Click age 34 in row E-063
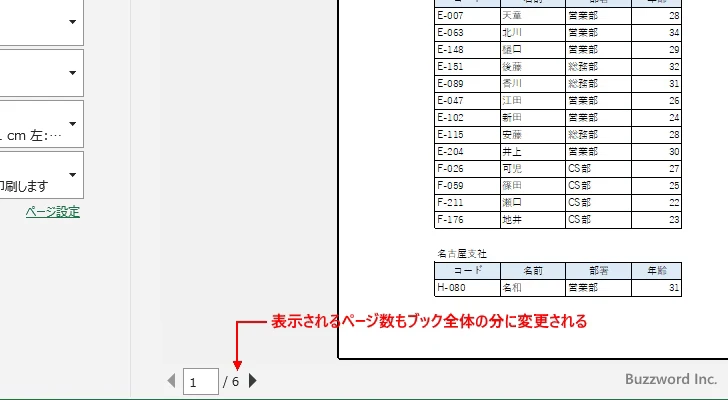 pyautogui.click(x=674, y=33)
